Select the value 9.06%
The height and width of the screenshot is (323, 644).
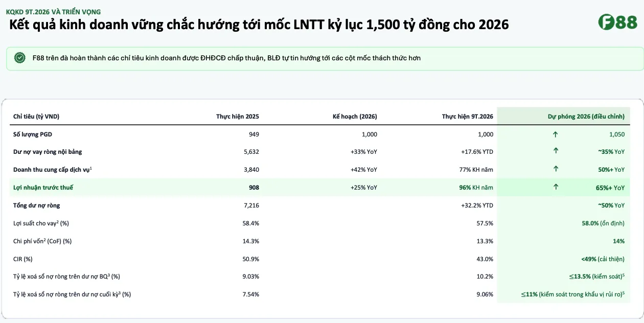coord(485,294)
